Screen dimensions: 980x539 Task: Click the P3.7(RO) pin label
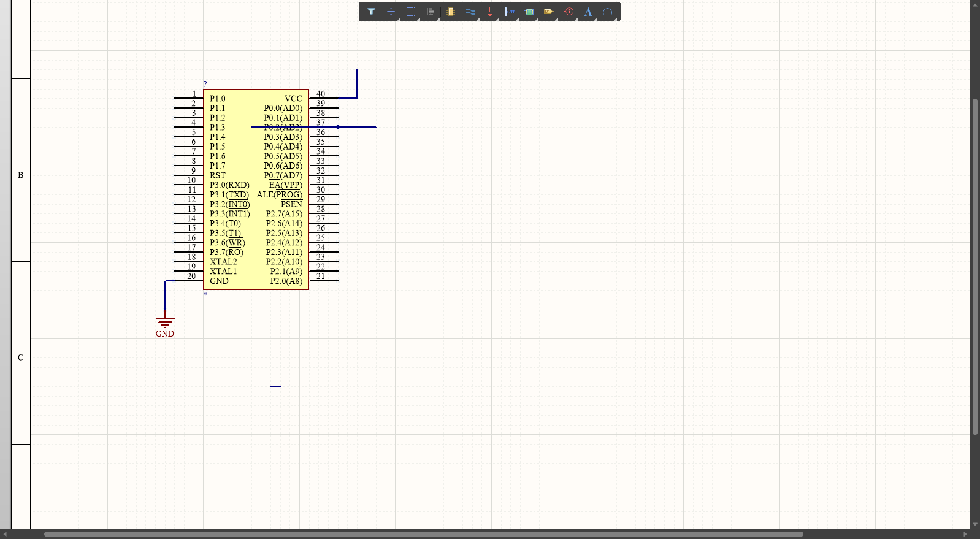[x=226, y=253]
